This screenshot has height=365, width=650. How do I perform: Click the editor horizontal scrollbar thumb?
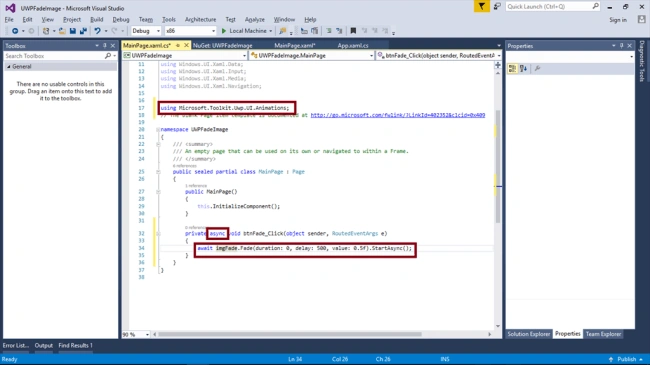(290, 334)
